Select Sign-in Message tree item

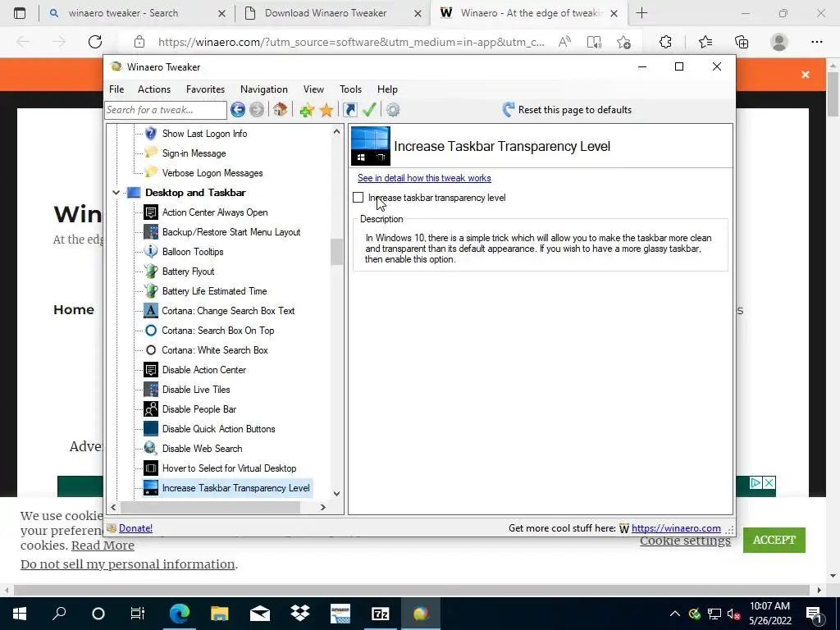194,153
